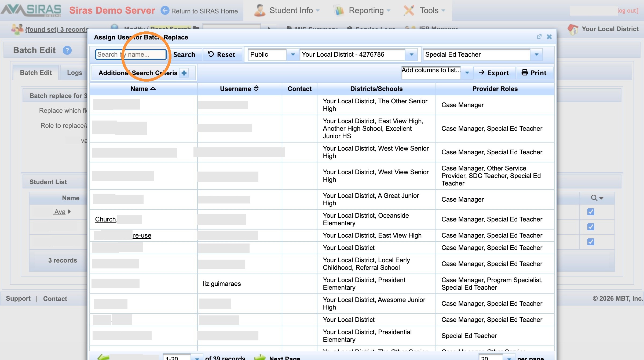Viewport: 644px width, 360px height.
Task: Open Batch Edit help question mark
Action: pyautogui.click(x=67, y=50)
